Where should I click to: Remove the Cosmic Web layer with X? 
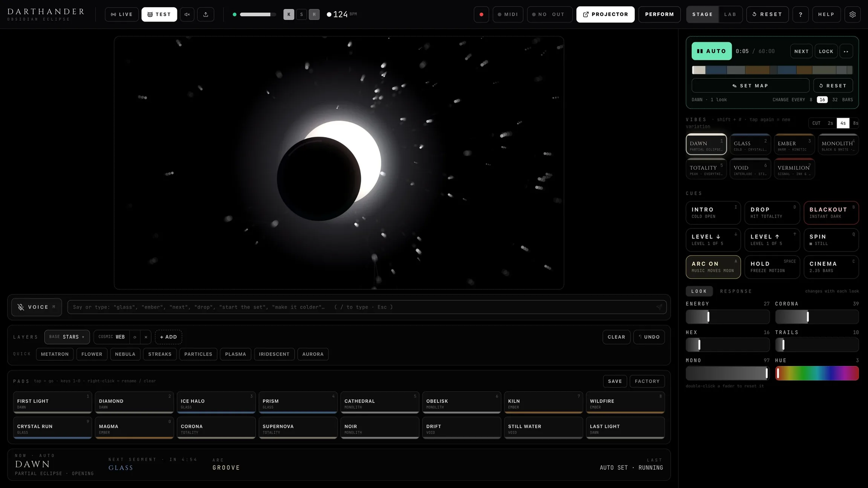pyautogui.click(x=146, y=337)
